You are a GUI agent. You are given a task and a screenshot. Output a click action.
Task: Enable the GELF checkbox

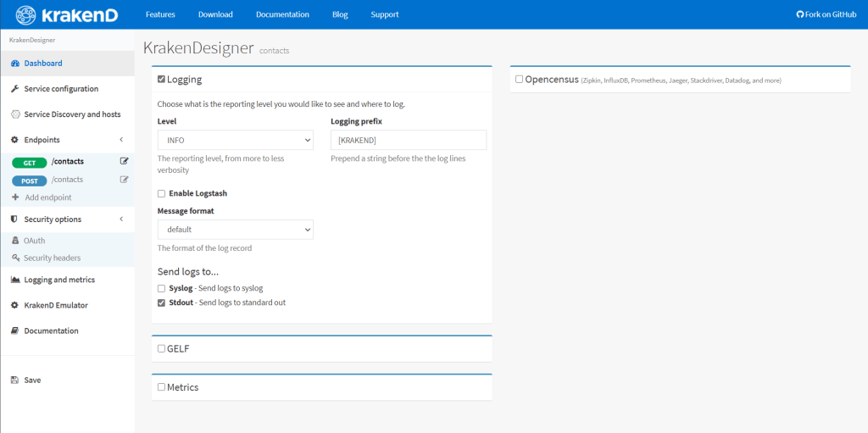pyautogui.click(x=161, y=348)
